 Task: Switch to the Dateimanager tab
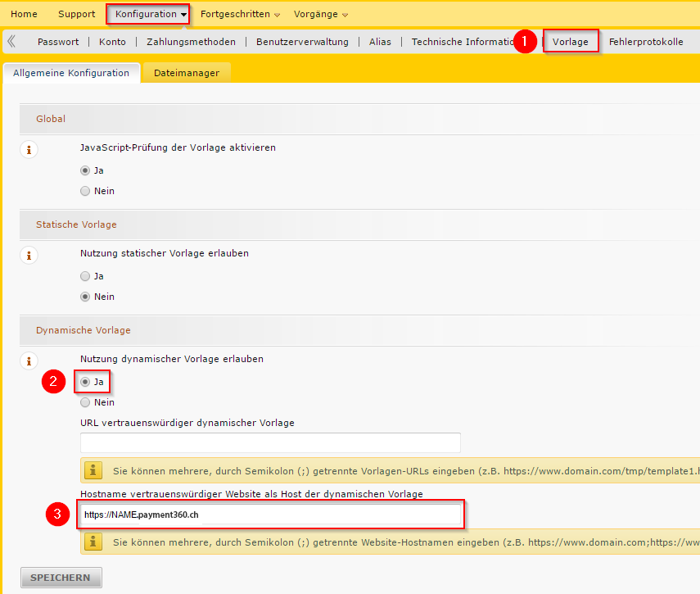click(x=186, y=73)
